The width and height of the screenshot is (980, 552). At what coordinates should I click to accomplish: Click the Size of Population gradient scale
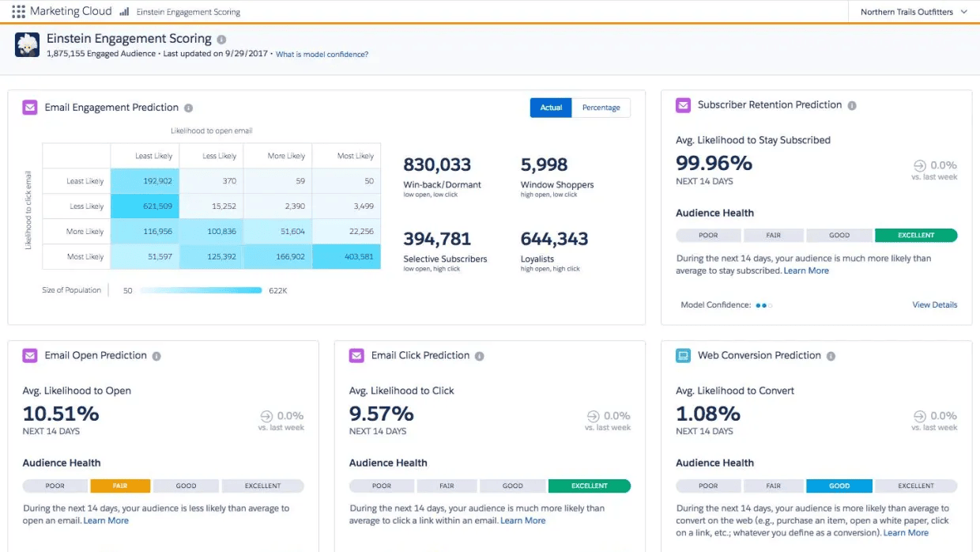point(202,289)
